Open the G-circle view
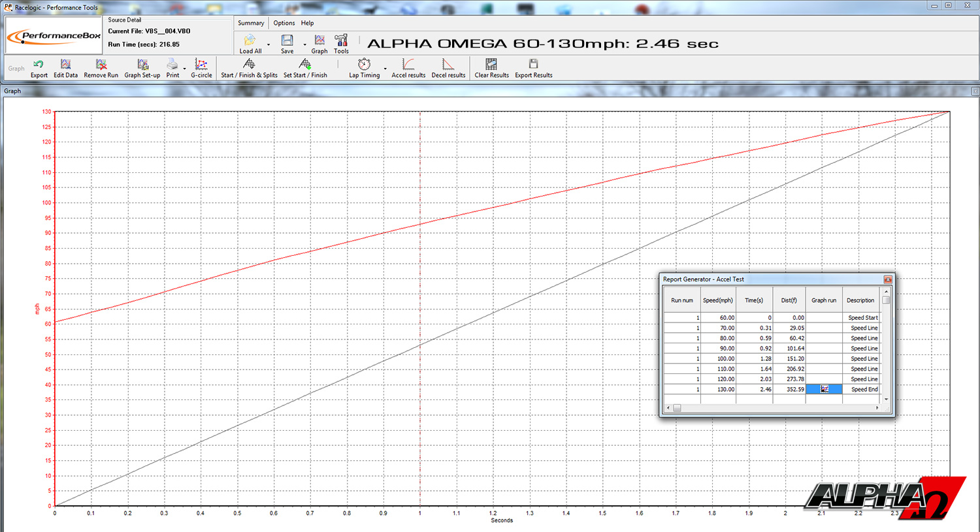980x532 pixels. 201,69
